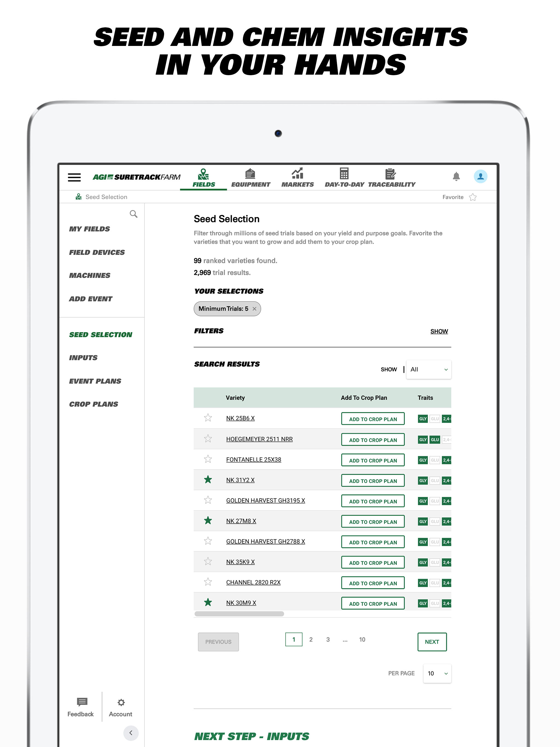This screenshot has height=747, width=560.
Task: Add NK 31Y2 X to crop plan
Action: coord(373,481)
